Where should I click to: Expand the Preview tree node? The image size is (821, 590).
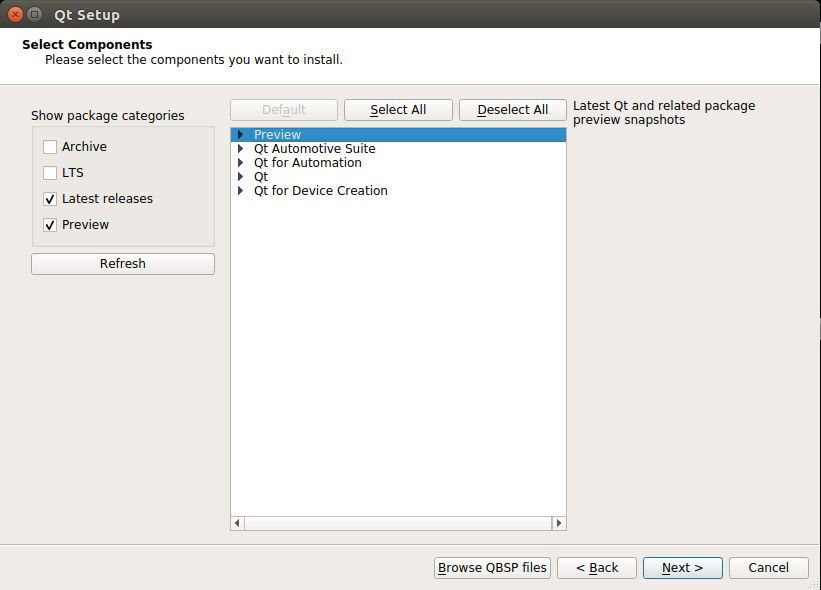(240, 135)
